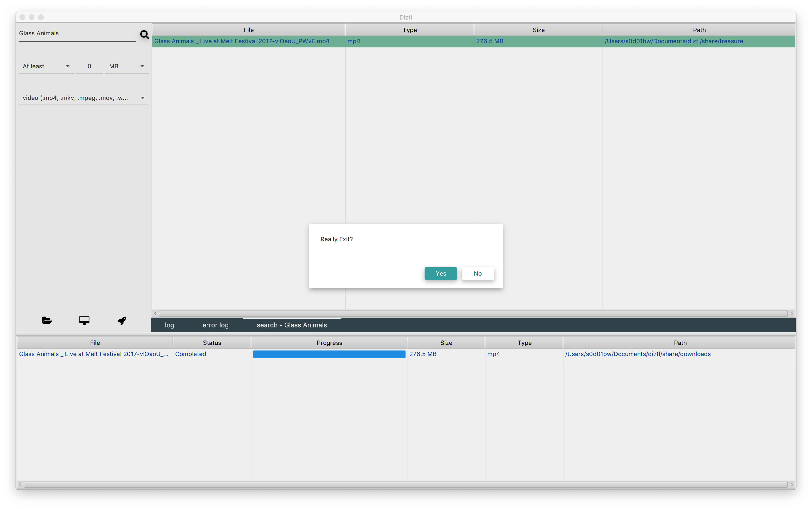Open the 'At least' size comparison dropdown
Image resolution: width=812 pixels, height=509 pixels.
coord(46,66)
